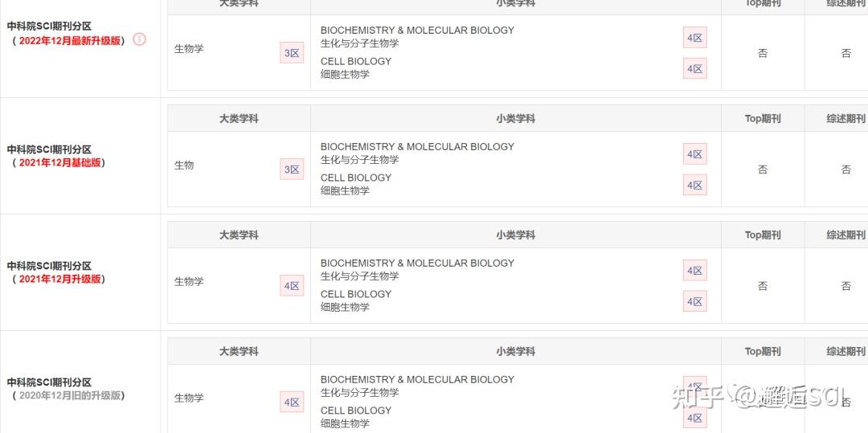Click 小类学科 header in 2021升级版 table

[515, 235]
